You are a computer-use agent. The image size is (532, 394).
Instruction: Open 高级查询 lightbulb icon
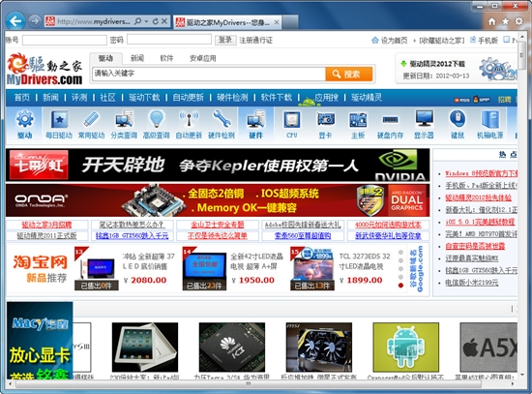(x=156, y=124)
